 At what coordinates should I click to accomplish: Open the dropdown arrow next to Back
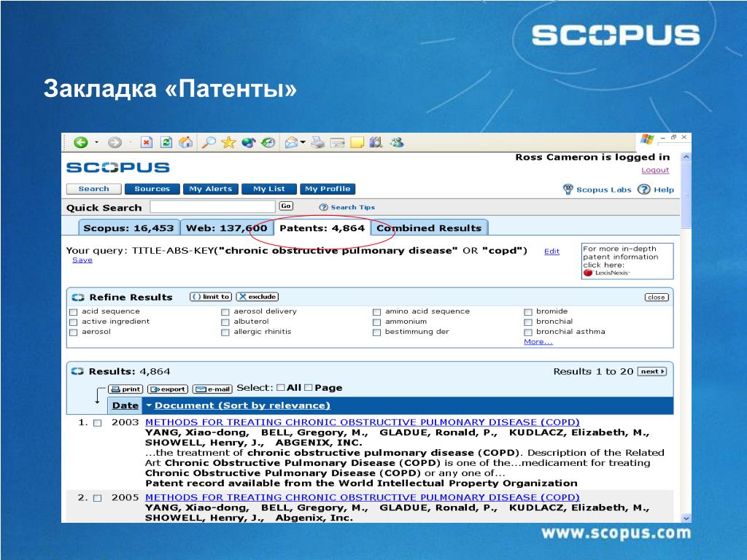[97, 142]
